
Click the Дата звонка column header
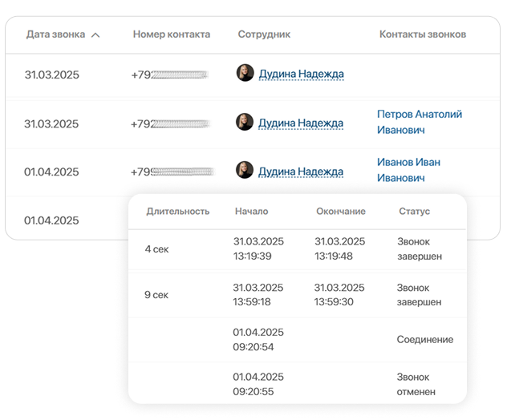[x=55, y=34]
